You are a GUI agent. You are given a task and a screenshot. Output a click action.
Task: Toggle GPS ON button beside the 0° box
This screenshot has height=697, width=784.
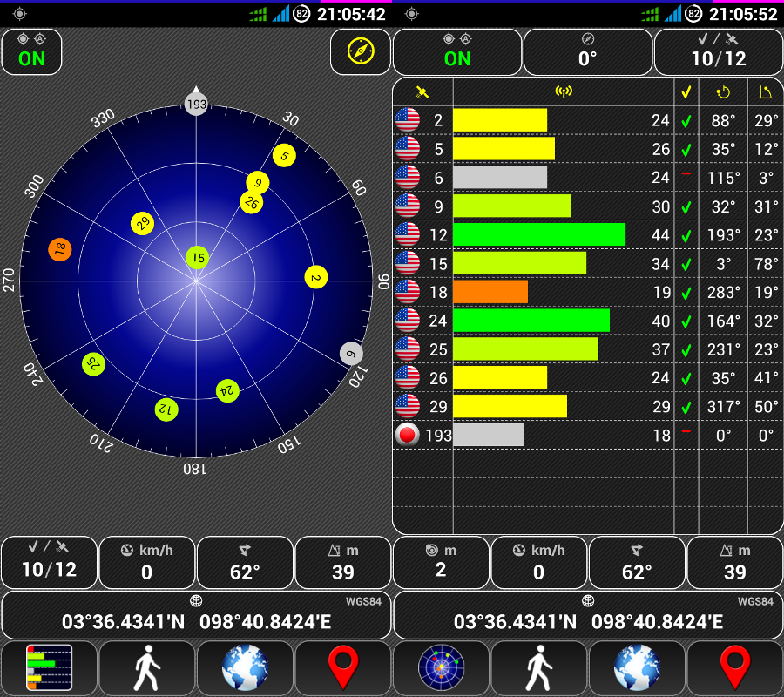[x=456, y=52]
